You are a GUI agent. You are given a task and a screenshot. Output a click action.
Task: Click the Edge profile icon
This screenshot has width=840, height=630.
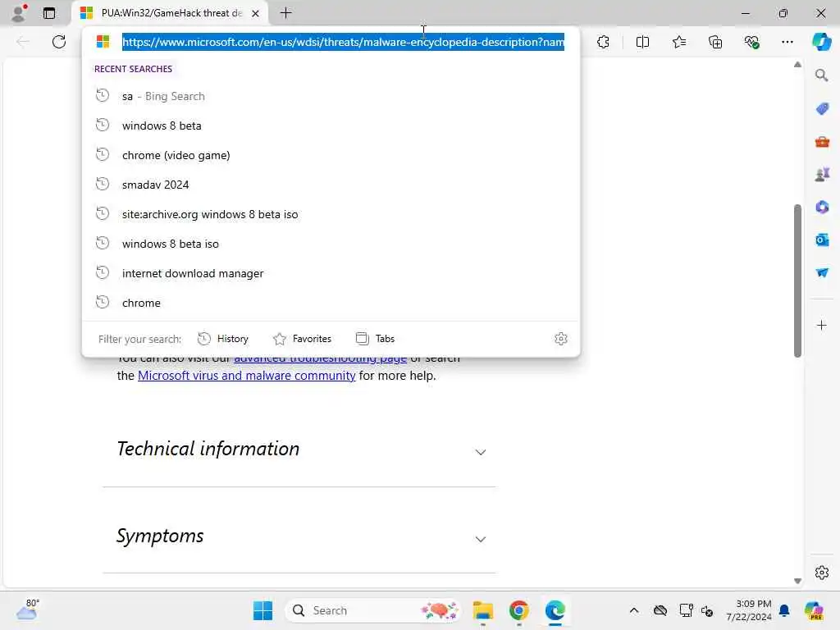[x=20, y=12]
